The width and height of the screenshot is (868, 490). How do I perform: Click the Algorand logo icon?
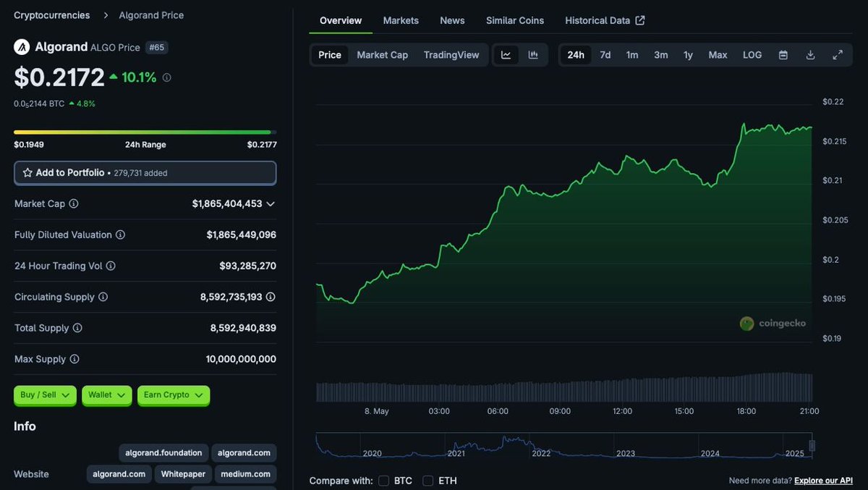pos(22,47)
